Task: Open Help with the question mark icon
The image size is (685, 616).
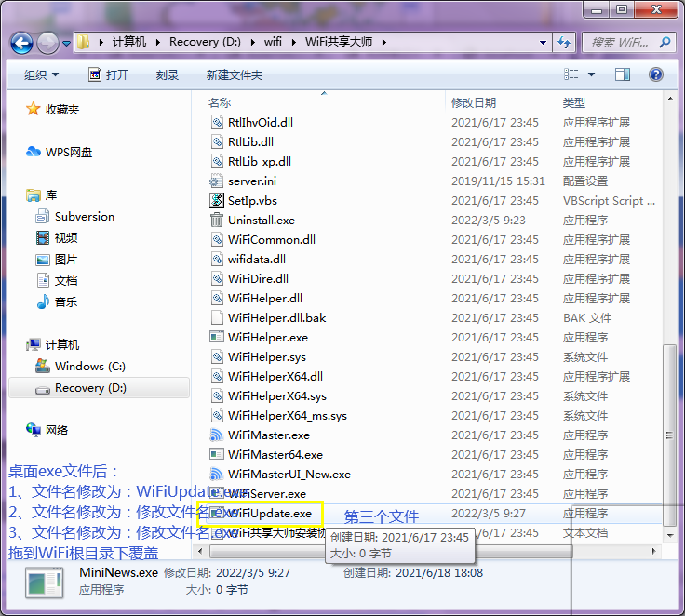Action: [656, 74]
